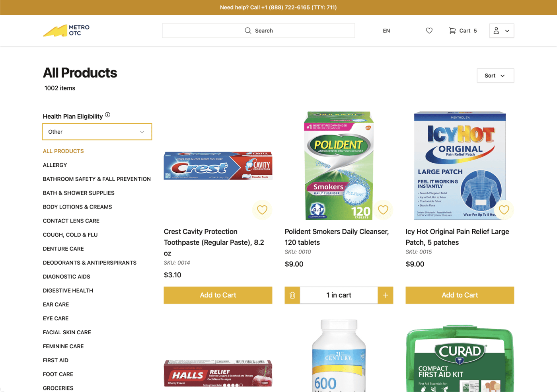The image size is (557, 392).
Task: Click the Metro OTC logo
Action: [x=66, y=31]
